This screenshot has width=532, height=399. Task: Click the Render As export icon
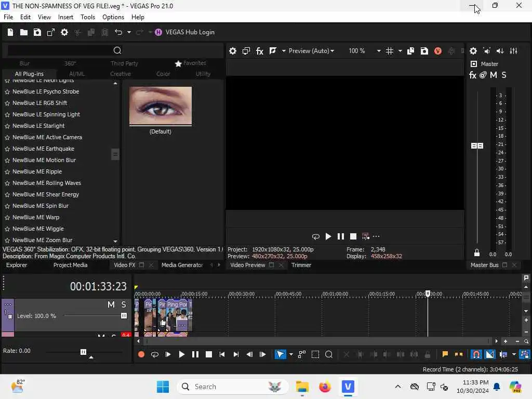[x=51, y=32]
